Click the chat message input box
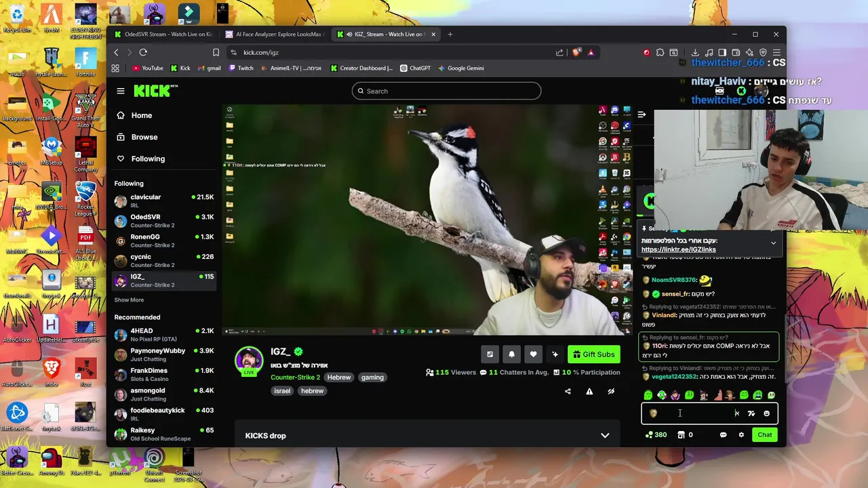This screenshot has height=488, width=868. (x=709, y=413)
